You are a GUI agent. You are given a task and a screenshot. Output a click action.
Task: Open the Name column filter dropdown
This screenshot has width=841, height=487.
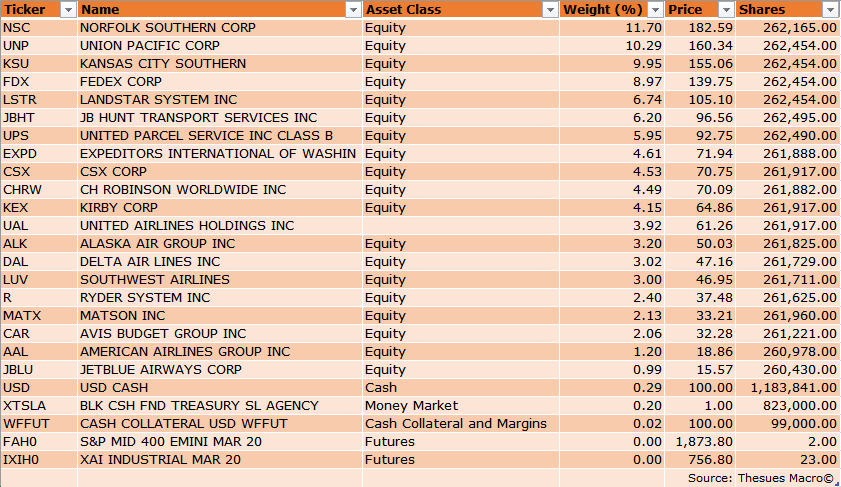point(353,10)
